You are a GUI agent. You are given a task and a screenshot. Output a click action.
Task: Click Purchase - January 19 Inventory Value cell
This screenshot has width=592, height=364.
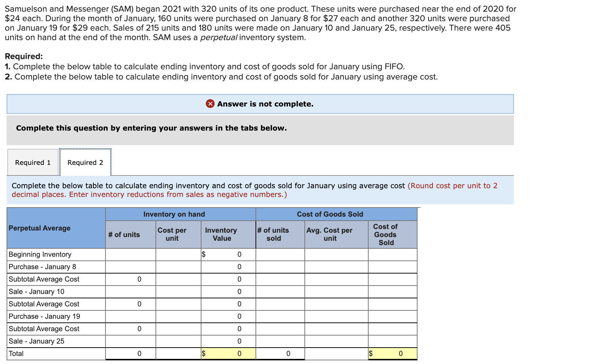pos(228,317)
